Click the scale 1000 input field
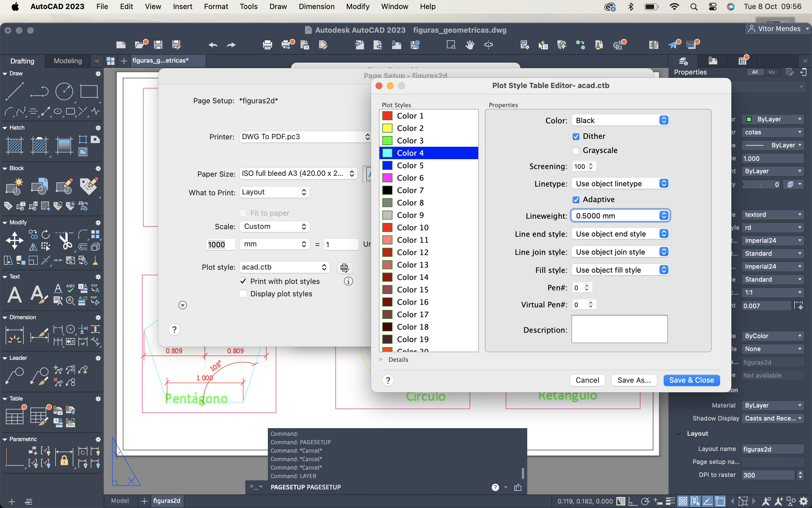The width and height of the screenshot is (812, 508). click(x=220, y=244)
